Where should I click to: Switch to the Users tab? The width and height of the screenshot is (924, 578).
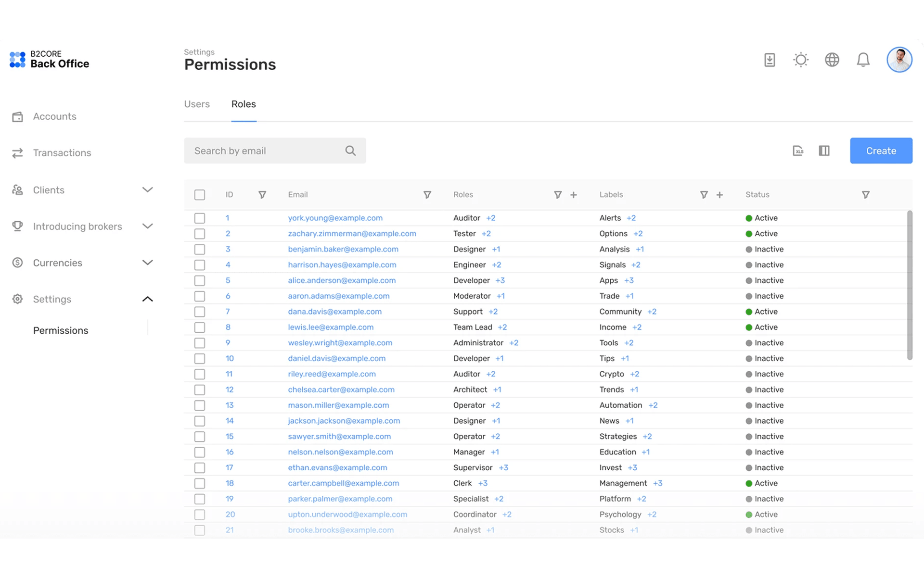(x=197, y=104)
